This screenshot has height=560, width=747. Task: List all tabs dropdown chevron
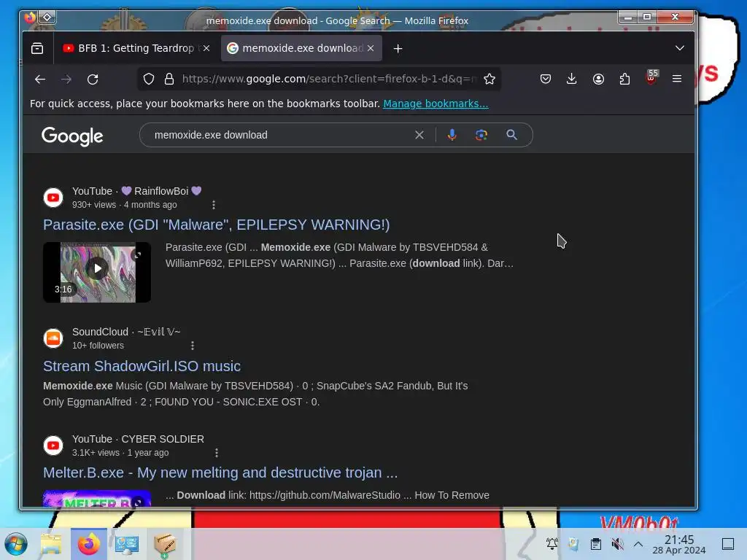click(x=680, y=48)
